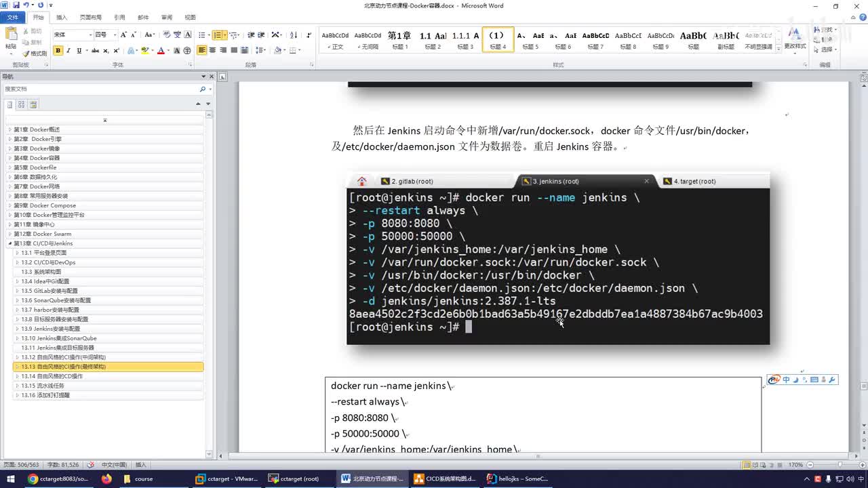Click the Bullets list icon

(203, 35)
